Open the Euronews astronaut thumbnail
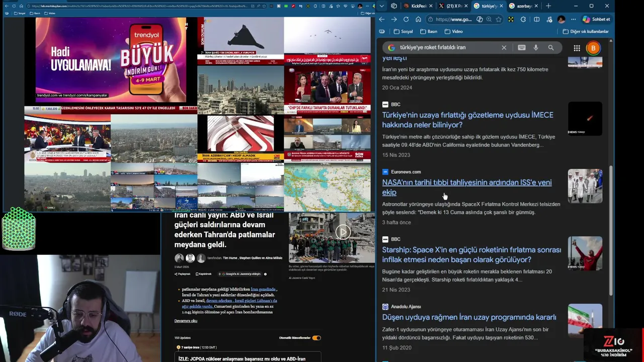This screenshot has width=644, height=362. coord(585,186)
